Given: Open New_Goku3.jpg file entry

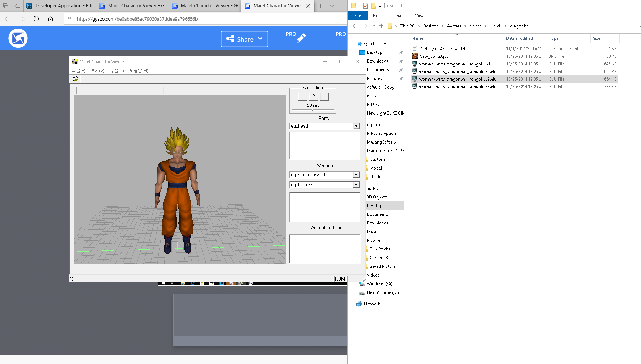Looking at the screenshot, I should pos(434,56).
